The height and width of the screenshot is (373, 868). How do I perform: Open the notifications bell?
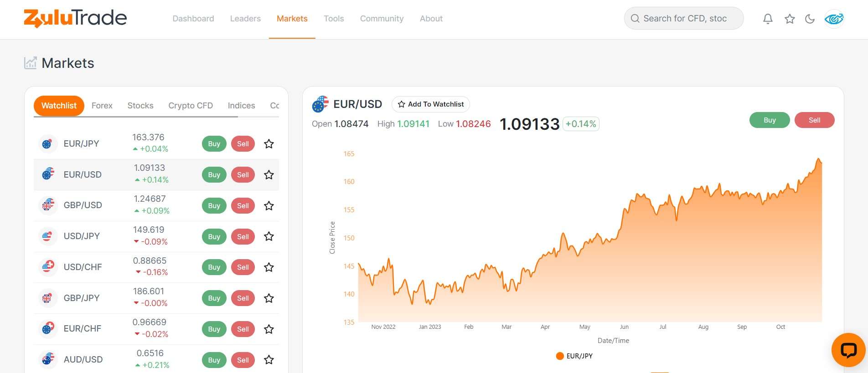pos(768,19)
